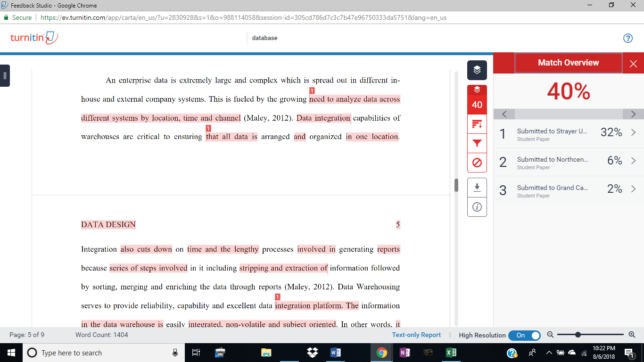Click the highlighted 'DATA DESIGN' header text
The width and height of the screenshot is (644, 362).
pyautogui.click(x=108, y=225)
